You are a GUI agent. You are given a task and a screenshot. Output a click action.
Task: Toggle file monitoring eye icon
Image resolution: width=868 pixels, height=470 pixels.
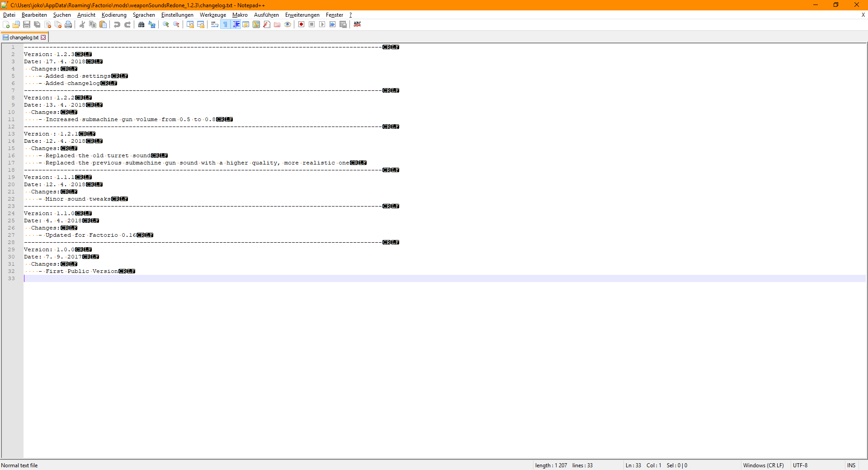click(288, 24)
